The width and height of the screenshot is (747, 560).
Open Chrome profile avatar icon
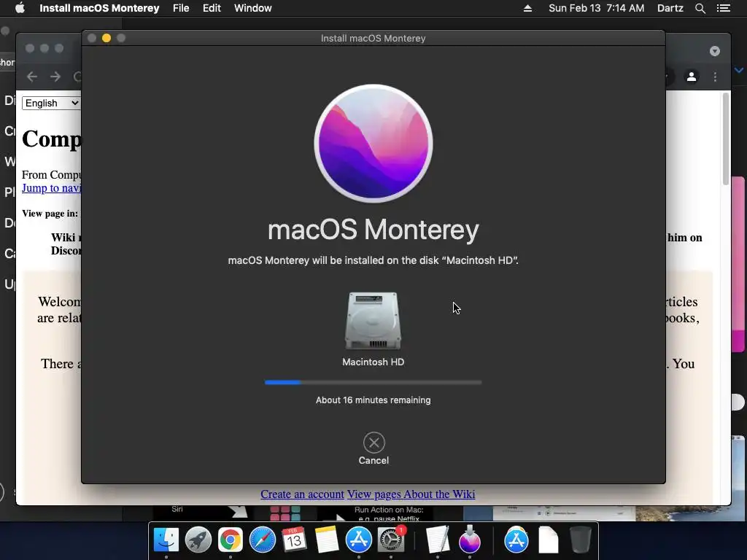(692, 77)
